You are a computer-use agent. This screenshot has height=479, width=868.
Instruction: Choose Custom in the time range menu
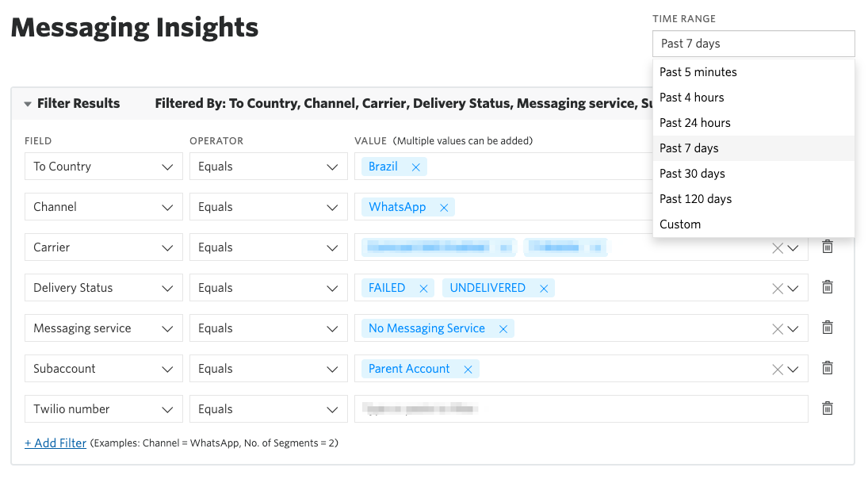click(678, 224)
